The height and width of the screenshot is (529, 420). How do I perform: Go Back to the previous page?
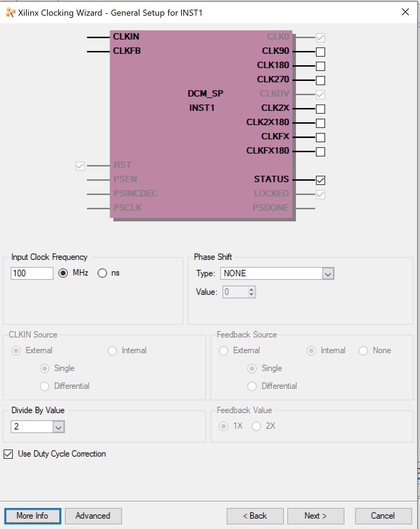point(255,516)
